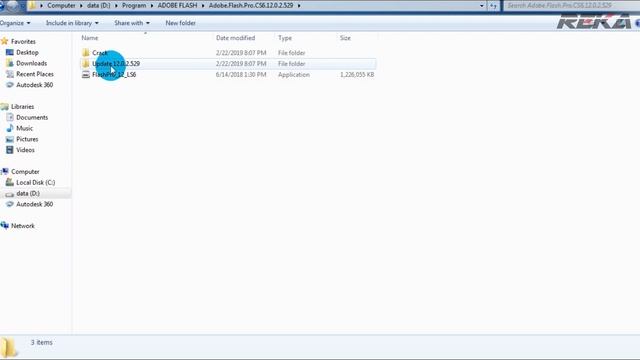Click the Network icon in sidebar
640x360 pixels.
(4, 226)
